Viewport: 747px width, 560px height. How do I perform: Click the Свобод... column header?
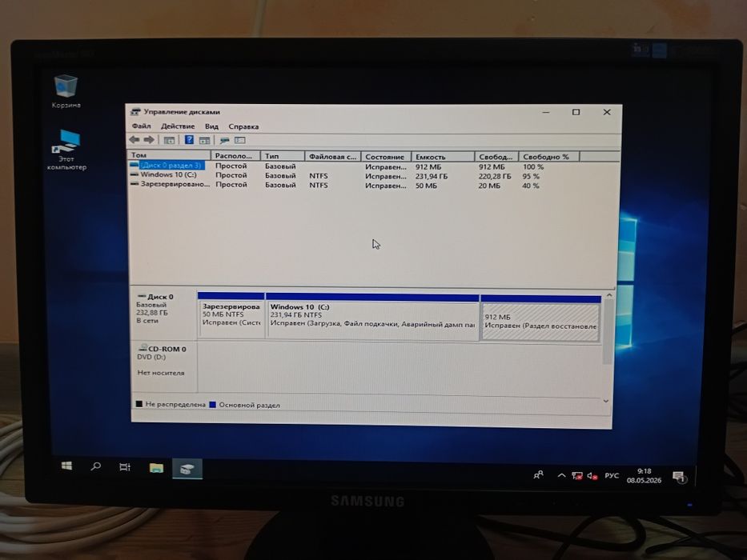point(496,157)
